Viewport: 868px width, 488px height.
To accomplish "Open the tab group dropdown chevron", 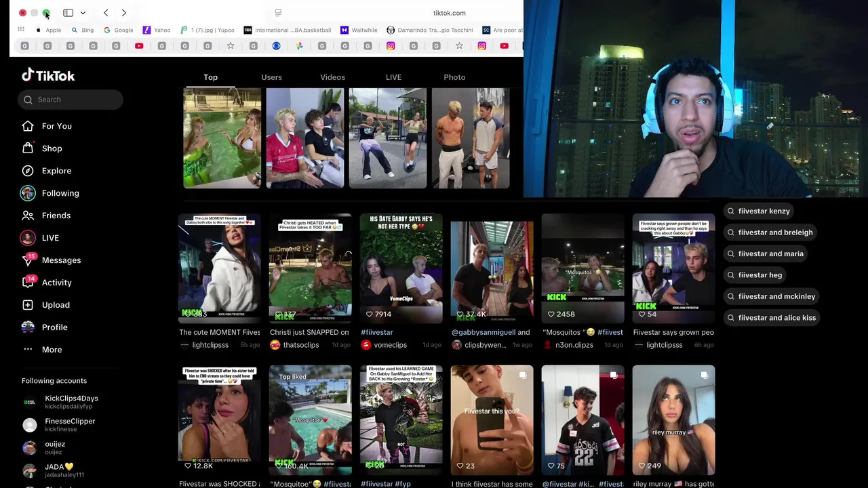I will click(83, 13).
